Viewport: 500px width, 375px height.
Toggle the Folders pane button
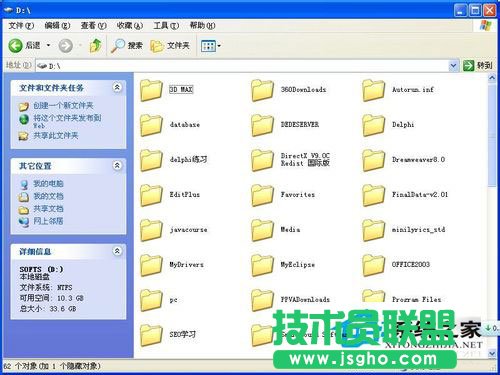click(170, 46)
